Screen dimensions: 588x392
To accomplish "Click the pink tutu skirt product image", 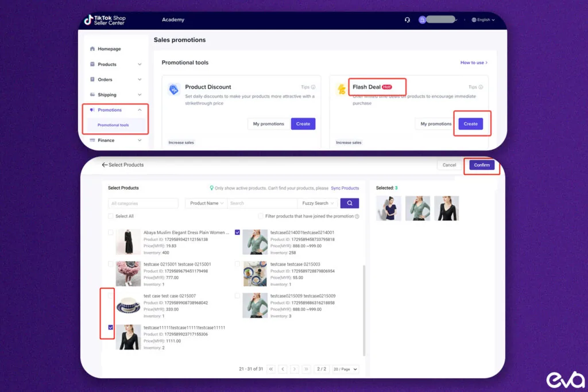I will point(128,274).
